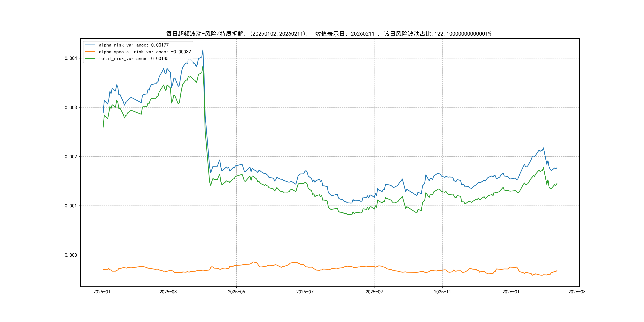
Task: Select the alpha_risk_variance: 0.00177 legend label
Action: 134,45
